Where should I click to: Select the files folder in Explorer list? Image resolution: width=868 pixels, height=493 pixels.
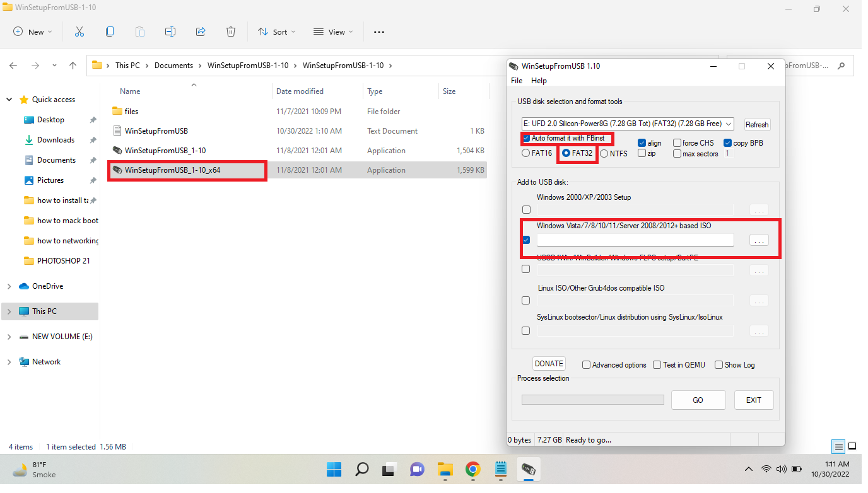click(131, 112)
